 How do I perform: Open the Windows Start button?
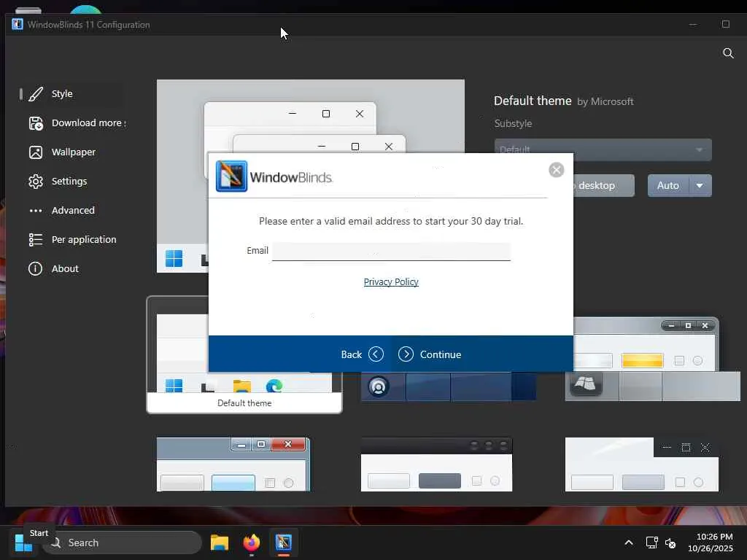point(23,542)
